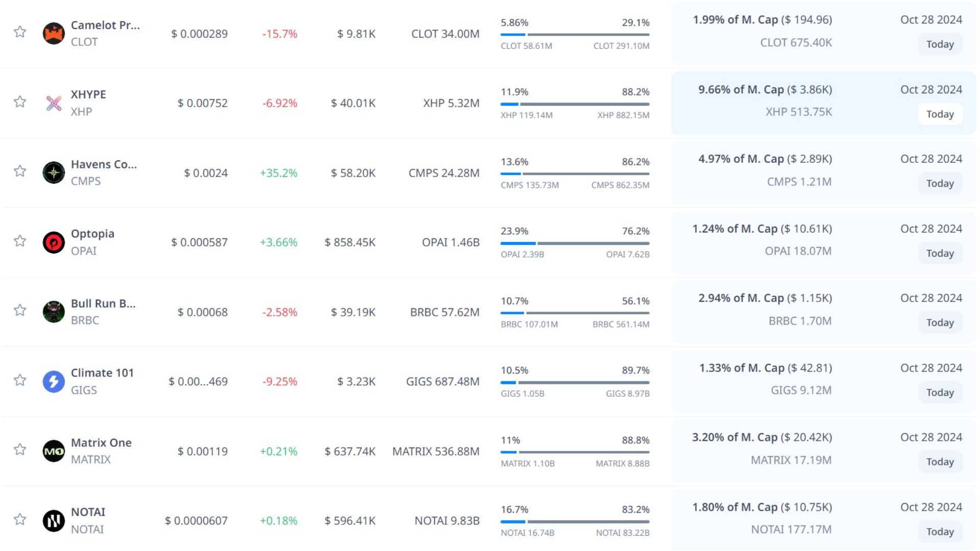Click the Today badge in XHYPE row

[940, 114]
